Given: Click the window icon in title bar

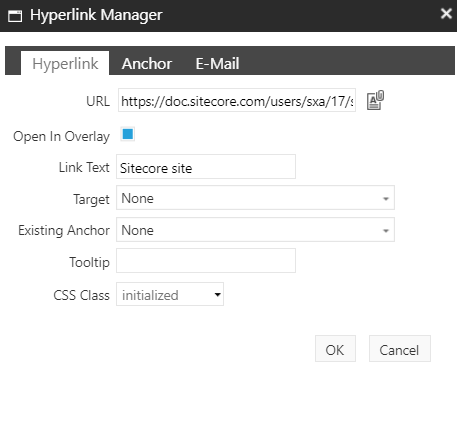Looking at the screenshot, I should (15, 16).
